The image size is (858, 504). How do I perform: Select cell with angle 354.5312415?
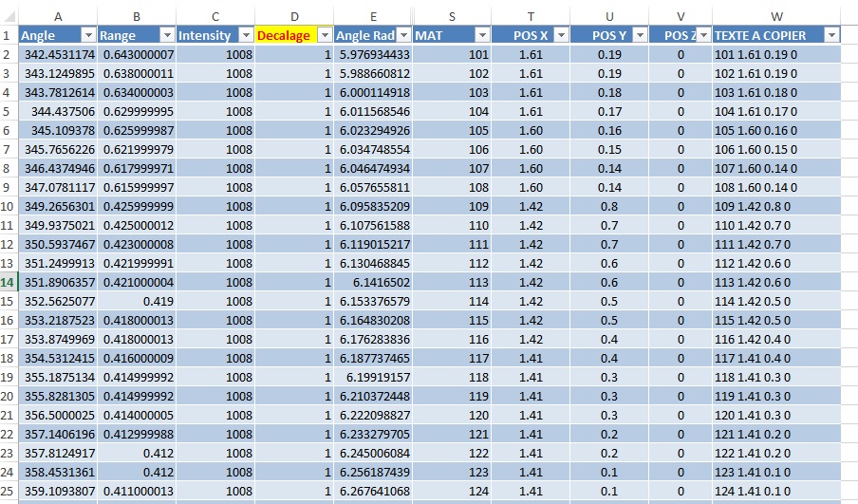pyautogui.click(x=58, y=359)
